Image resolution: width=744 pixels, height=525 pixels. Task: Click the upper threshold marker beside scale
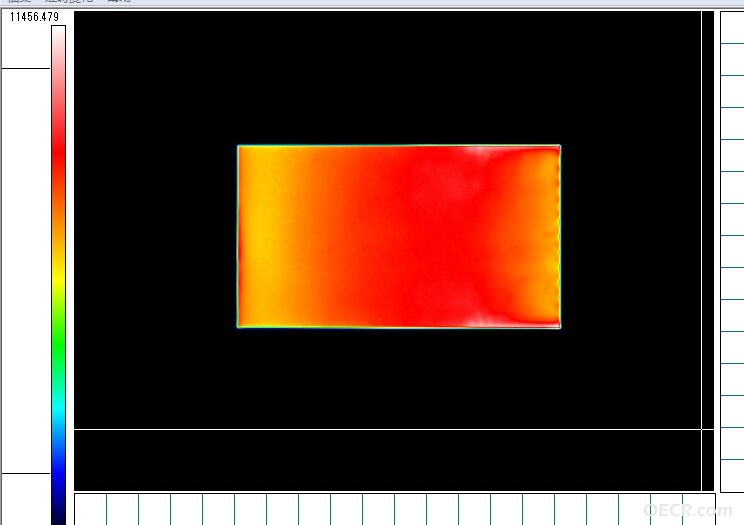pos(26,68)
